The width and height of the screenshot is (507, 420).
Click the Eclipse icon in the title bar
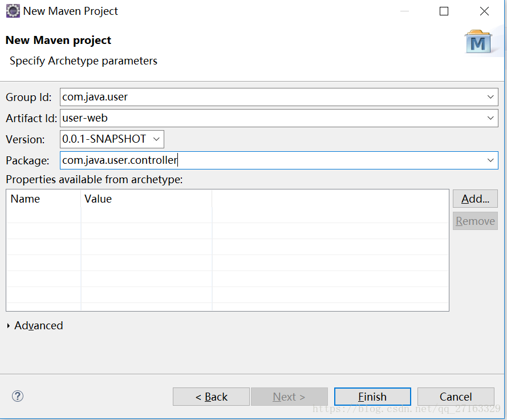coord(13,11)
